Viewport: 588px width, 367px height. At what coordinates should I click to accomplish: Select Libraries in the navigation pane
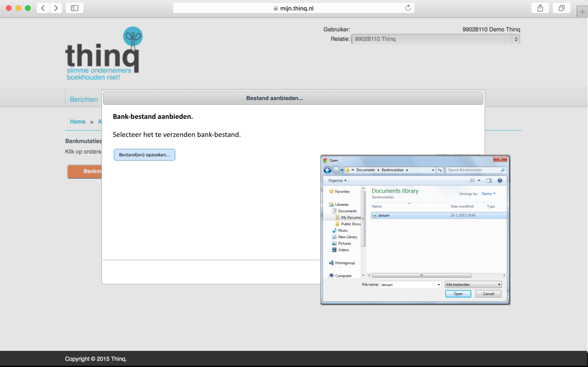tap(338, 204)
